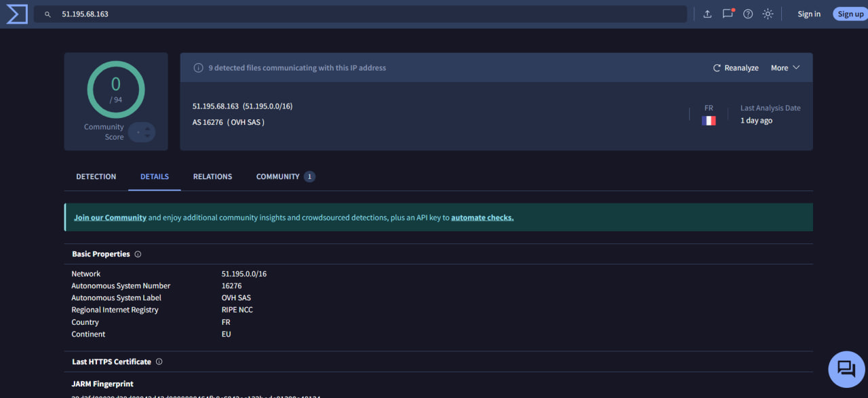Click the magnifying glass search icon
868x398 pixels.
tap(47, 14)
